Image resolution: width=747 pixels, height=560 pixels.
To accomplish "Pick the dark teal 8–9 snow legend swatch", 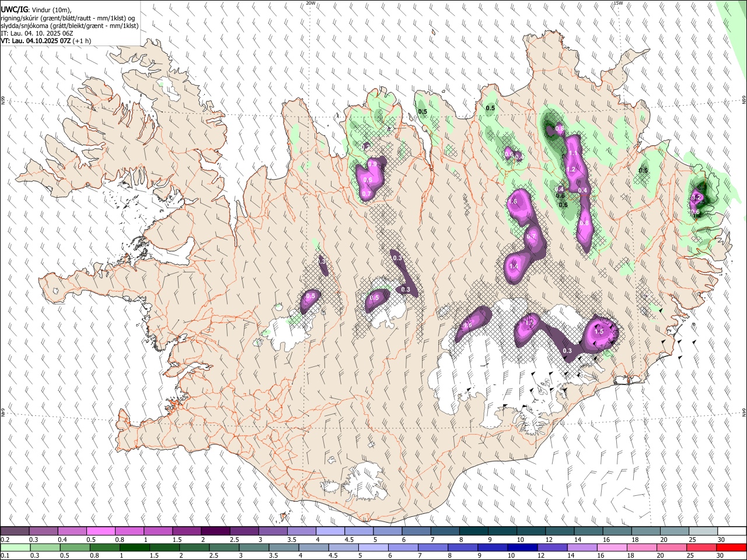I will pyautogui.click(x=474, y=531).
